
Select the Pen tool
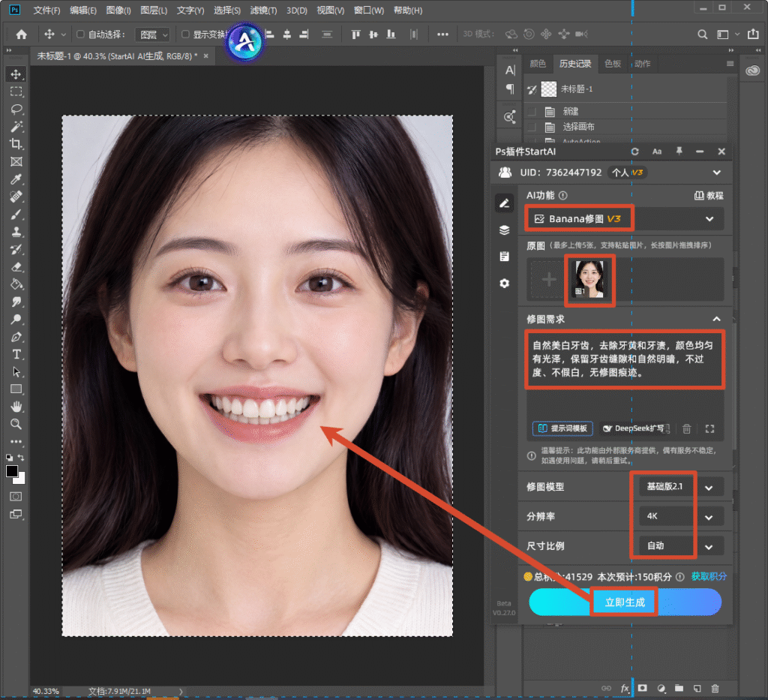16,337
